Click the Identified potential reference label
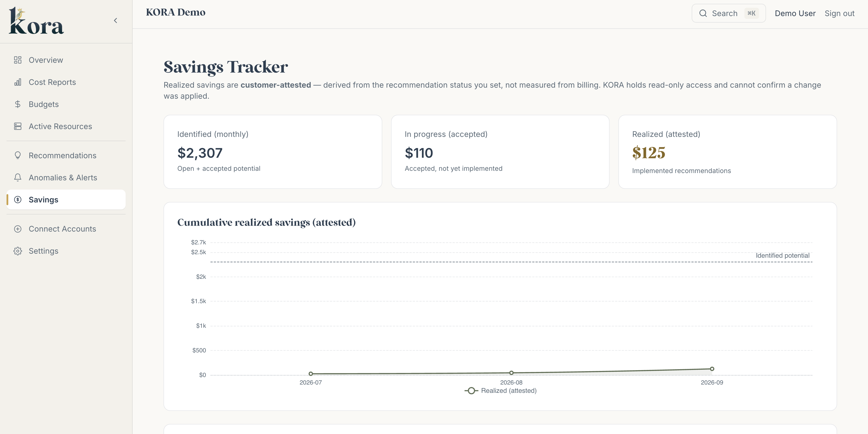 (x=782, y=255)
